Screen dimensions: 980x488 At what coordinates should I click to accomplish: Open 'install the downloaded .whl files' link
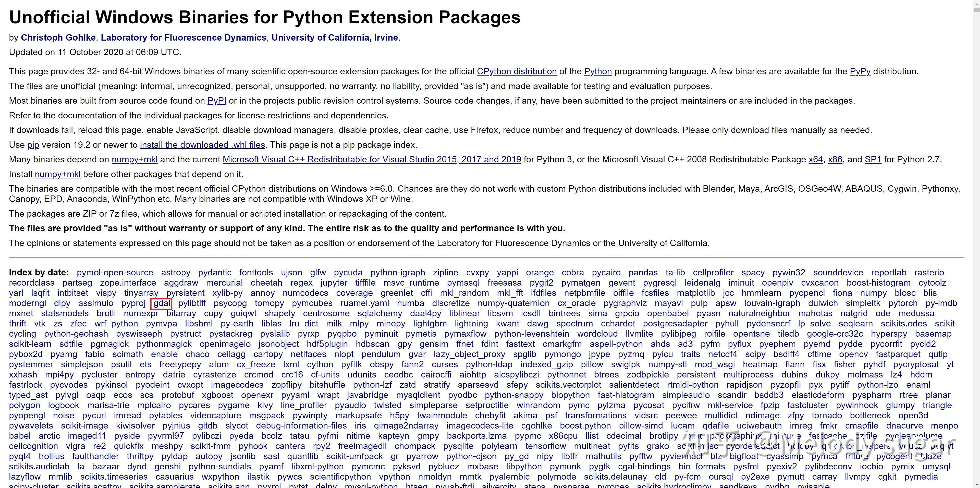point(202,145)
